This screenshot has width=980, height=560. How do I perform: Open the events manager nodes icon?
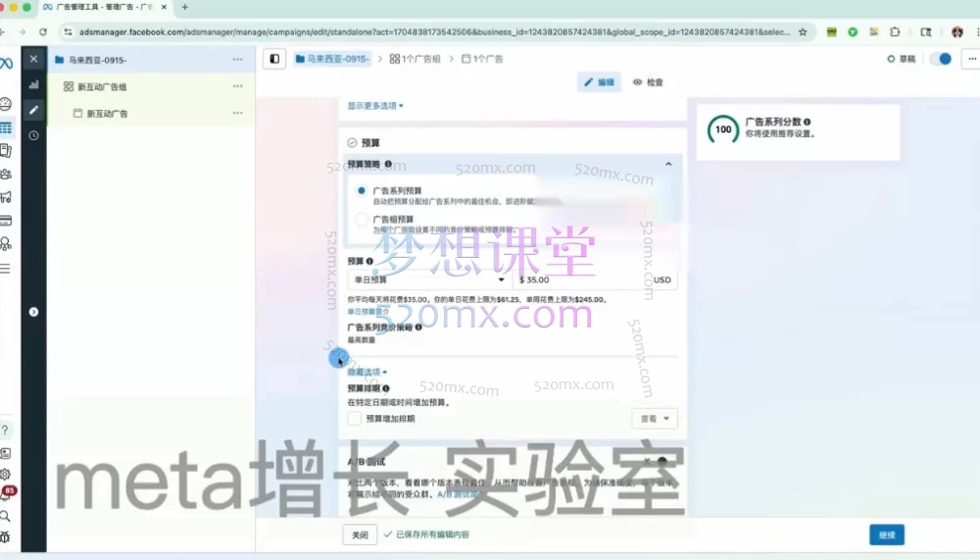pyautogui.click(x=6, y=244)
